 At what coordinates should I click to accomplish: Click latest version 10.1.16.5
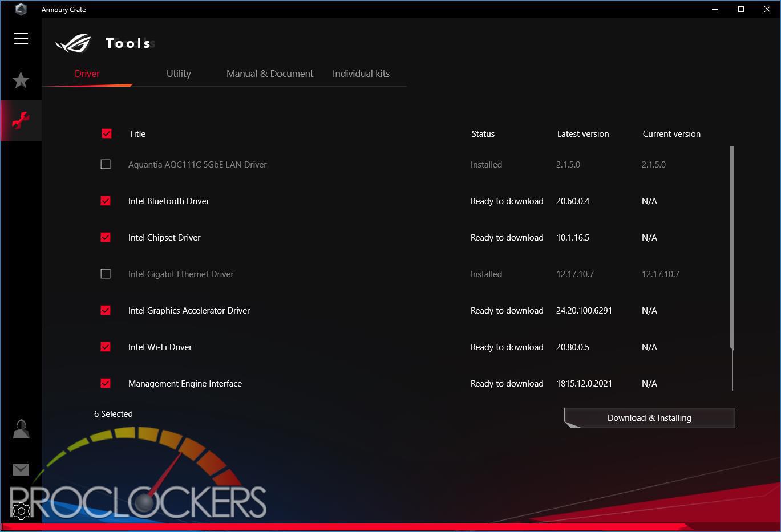[x=573, y=238]
